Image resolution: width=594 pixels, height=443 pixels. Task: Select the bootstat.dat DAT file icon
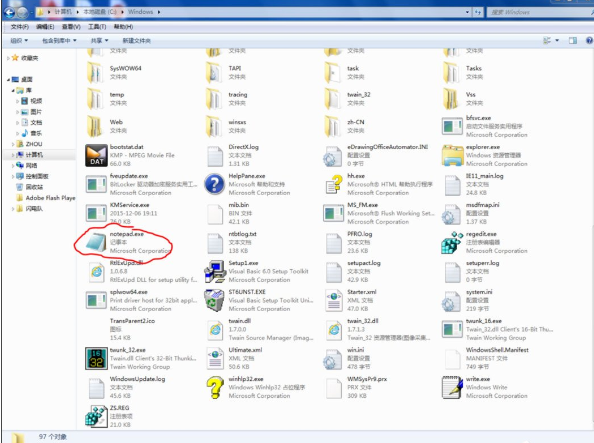(96, 155)
